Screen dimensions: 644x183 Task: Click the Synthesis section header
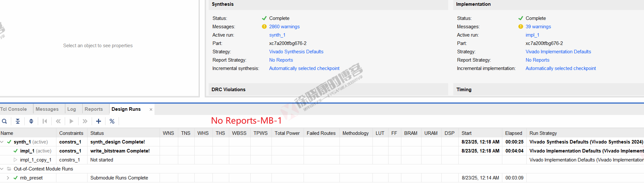(x=328, y=4)
